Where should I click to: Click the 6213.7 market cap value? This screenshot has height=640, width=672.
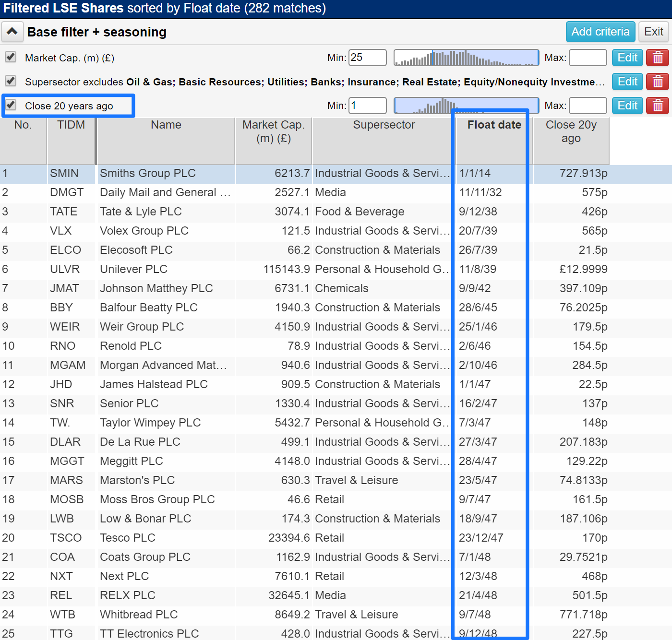coord(292,173)
